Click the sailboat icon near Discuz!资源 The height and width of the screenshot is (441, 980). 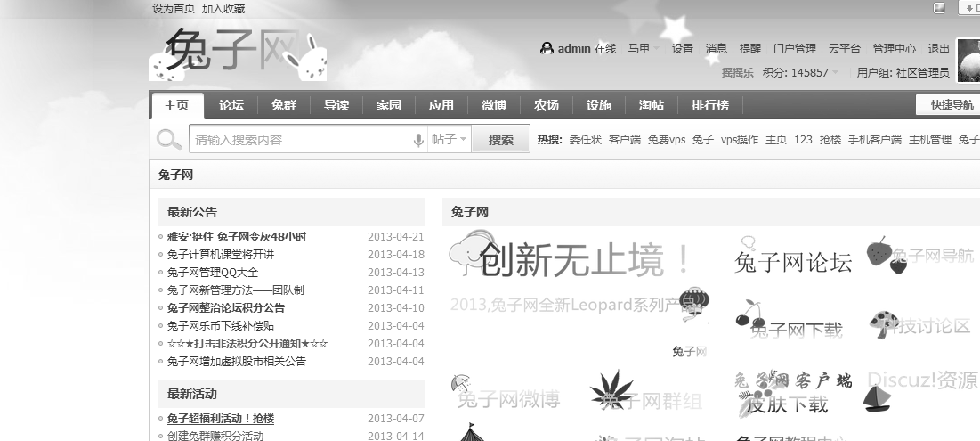[x=876, y=398]
